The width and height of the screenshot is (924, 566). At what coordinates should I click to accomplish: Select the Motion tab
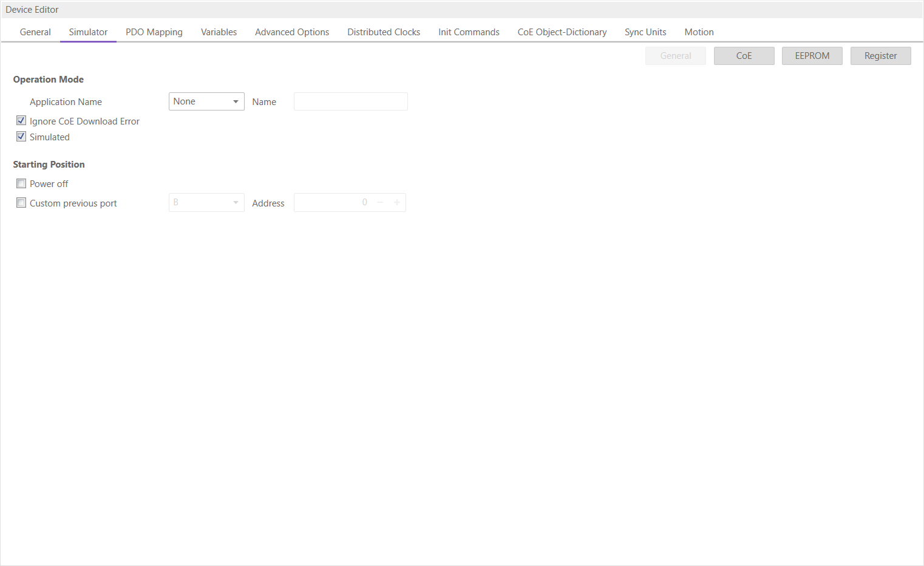tap(699, 32)
